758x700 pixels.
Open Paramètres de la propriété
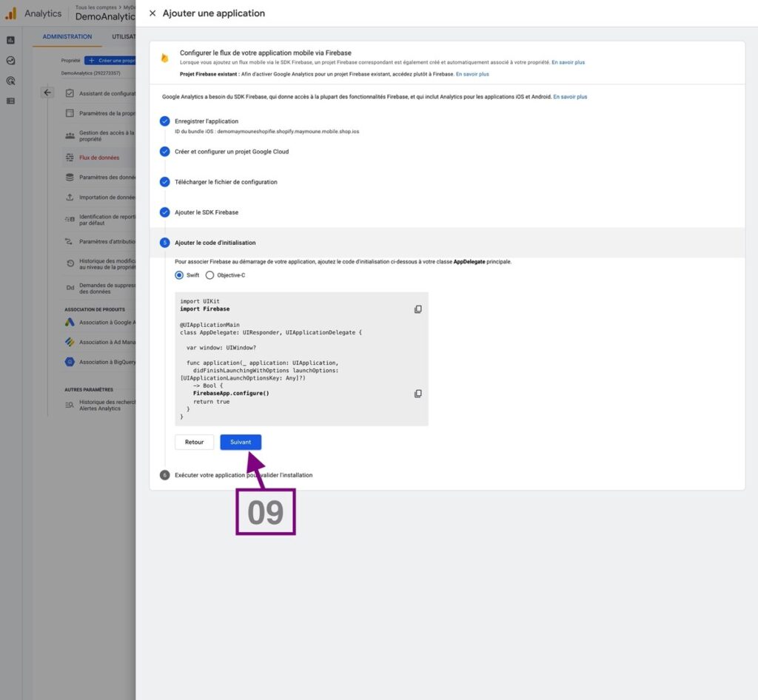(x=100, y=113)
